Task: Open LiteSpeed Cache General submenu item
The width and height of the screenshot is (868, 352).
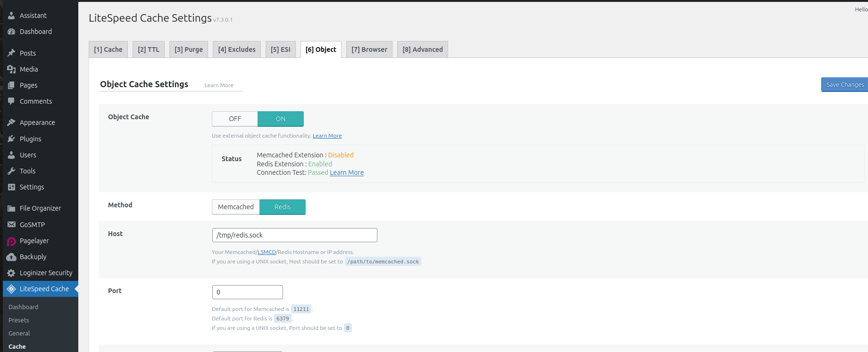Action: (x=19, y=333)
